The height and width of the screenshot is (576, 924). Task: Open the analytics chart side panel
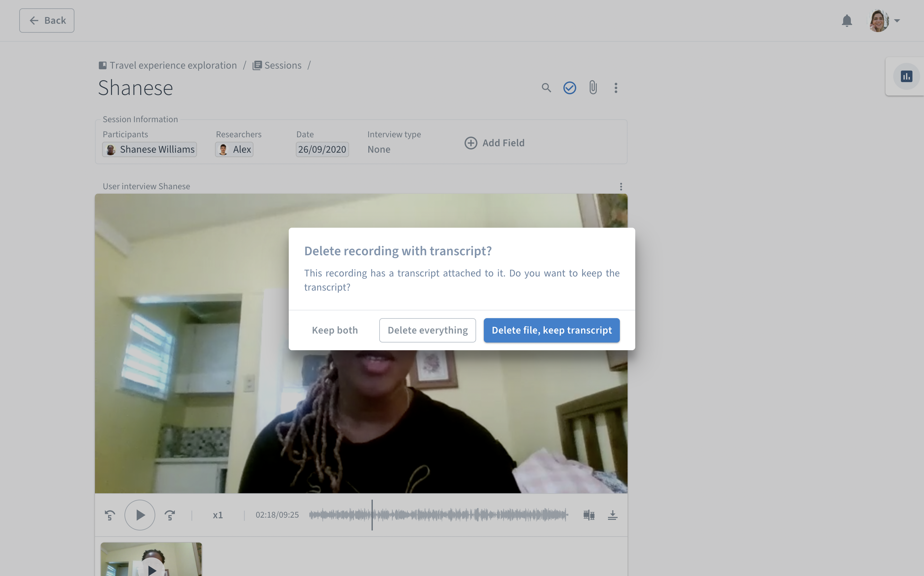906,76
